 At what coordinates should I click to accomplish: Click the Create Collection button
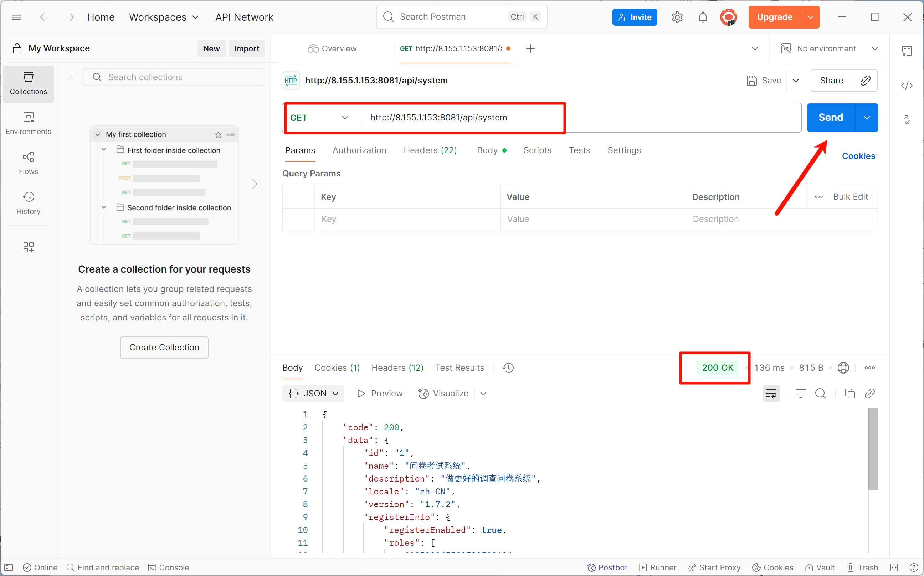coord(164,348)
